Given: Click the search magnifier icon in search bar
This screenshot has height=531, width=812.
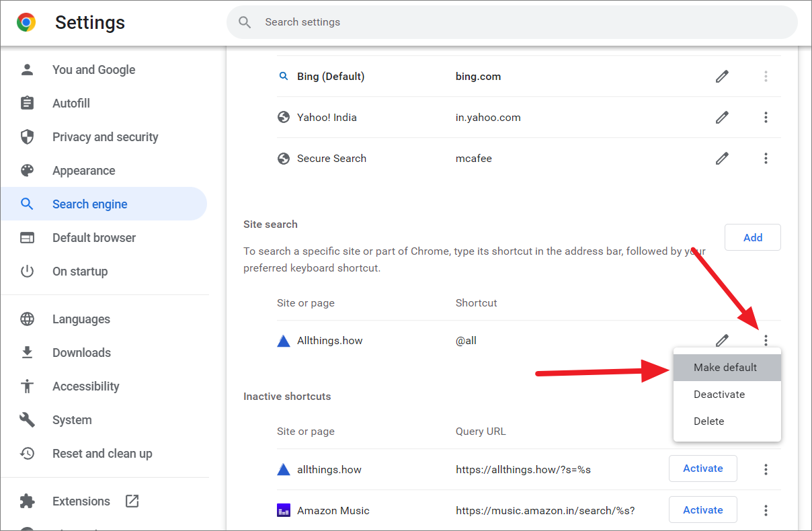Looking at the screenshot, I should [245, 22].
